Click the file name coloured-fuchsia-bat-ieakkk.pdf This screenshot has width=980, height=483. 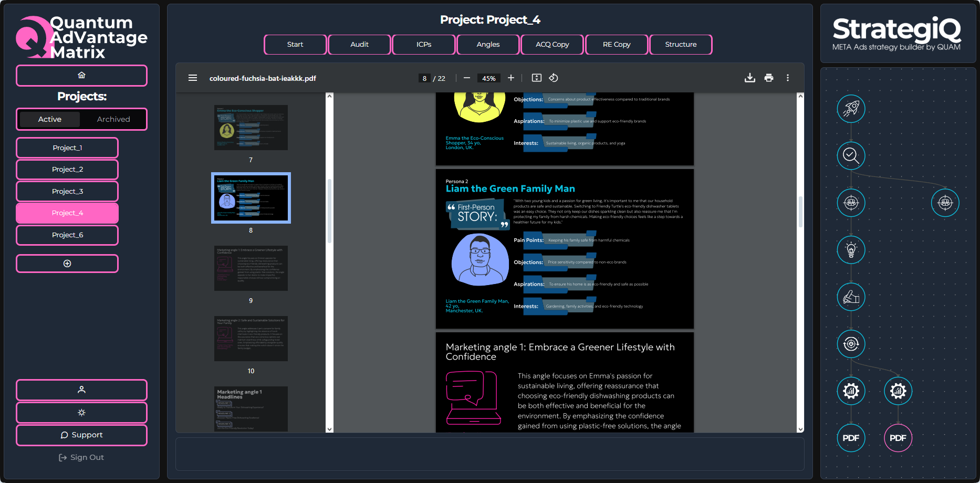point(263,78)
